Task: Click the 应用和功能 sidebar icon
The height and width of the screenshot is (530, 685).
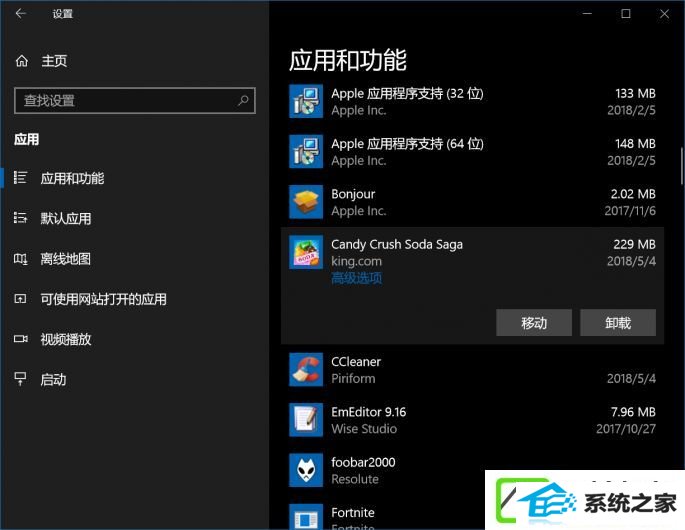Action: click(x=20, y=178)
